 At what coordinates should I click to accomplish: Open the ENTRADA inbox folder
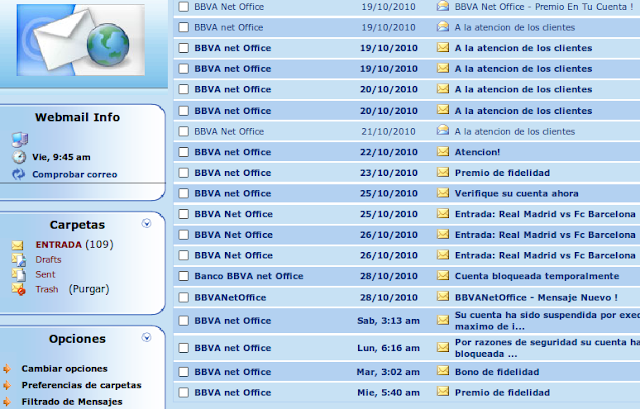(59, 245)
